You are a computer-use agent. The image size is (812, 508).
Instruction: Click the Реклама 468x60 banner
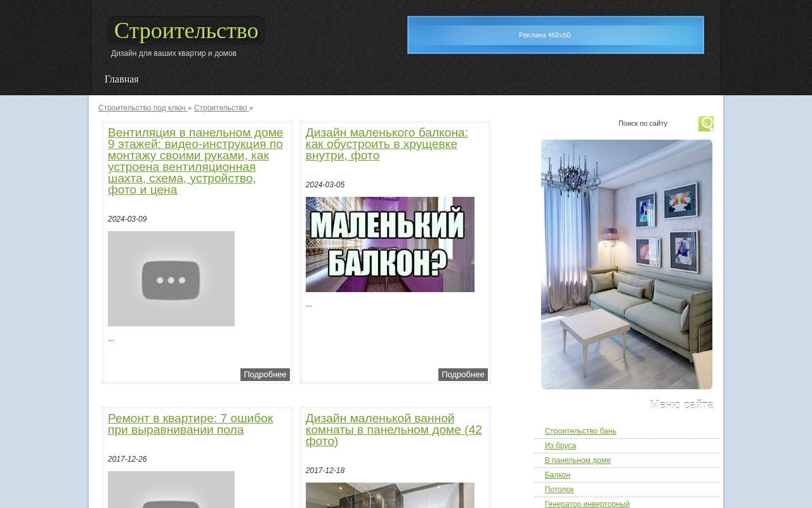tap(556, 35)
